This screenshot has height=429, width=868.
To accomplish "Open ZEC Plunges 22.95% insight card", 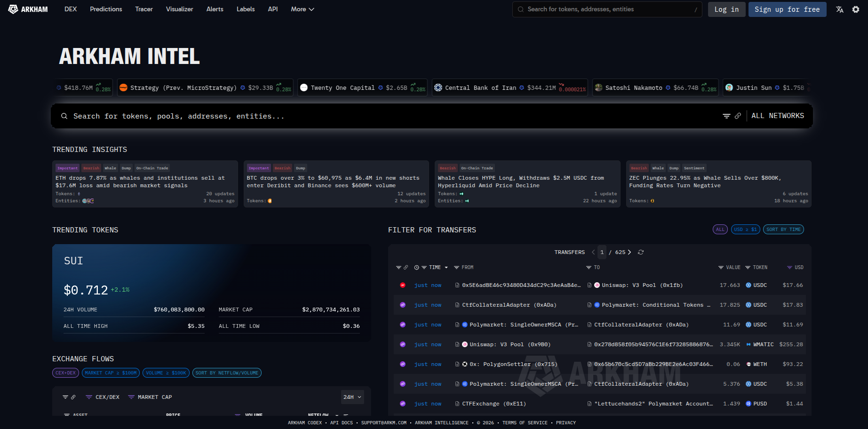I will (x=718, y=184).
